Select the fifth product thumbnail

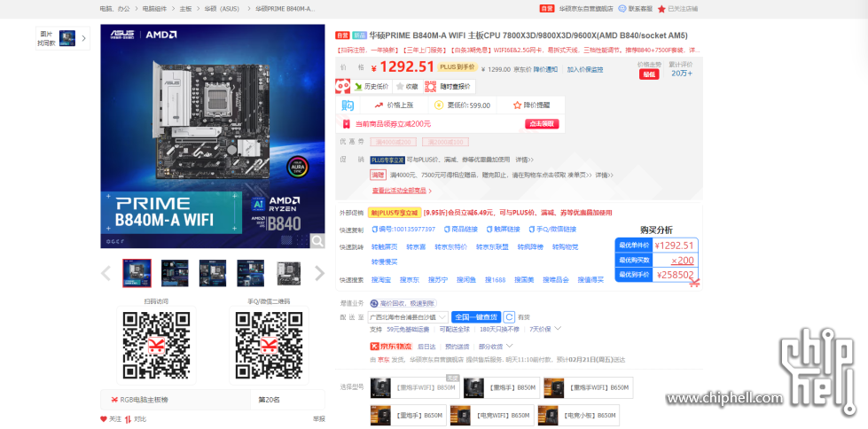(x=288, y=273)
